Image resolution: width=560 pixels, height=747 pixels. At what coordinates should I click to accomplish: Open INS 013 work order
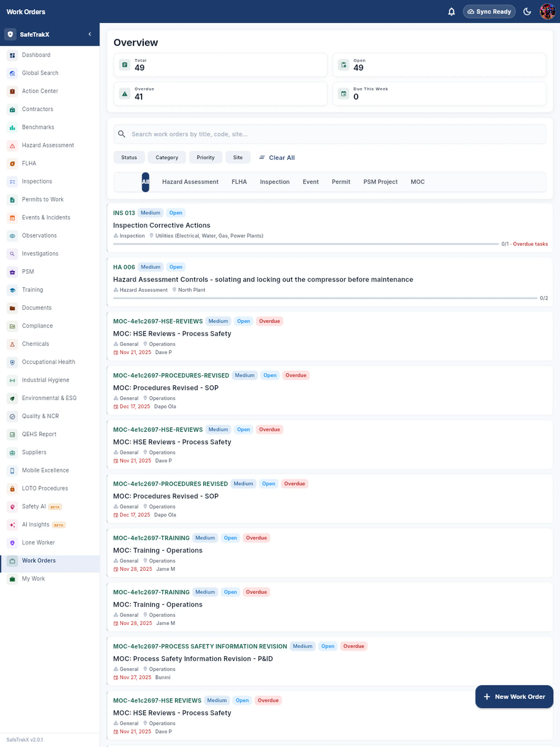coord(330,228)
